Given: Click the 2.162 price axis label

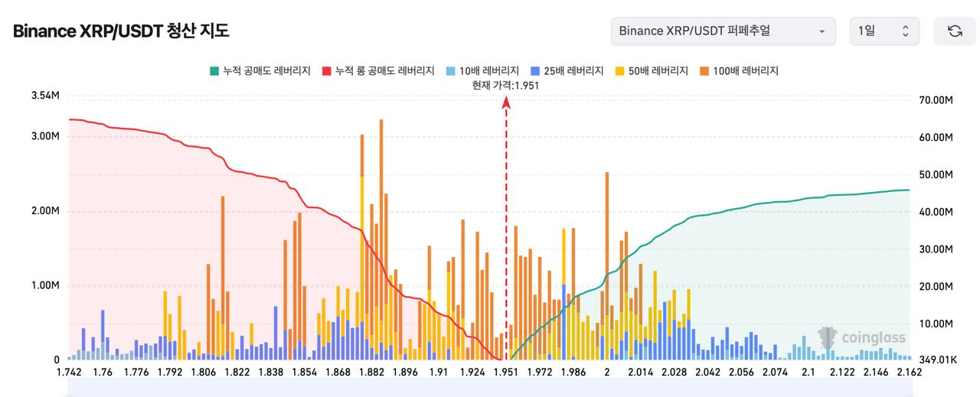Looking at the screenshot, I should (909, 373).
